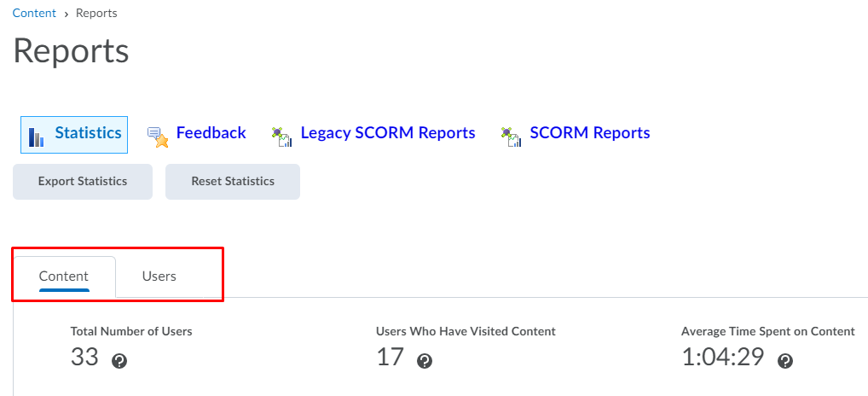The width and height of the screenshot is (868, 396).
Task: Click the Feedback star comment icon
Action: (158, 137)
